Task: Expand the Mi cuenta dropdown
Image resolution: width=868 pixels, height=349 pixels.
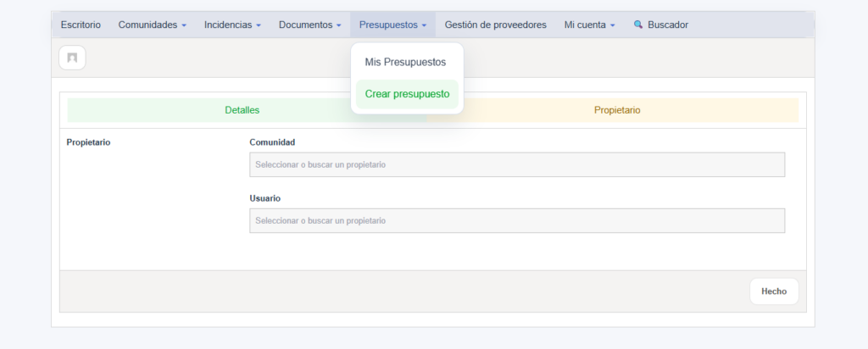Action: pyautogui.click(x=590, y=25)
